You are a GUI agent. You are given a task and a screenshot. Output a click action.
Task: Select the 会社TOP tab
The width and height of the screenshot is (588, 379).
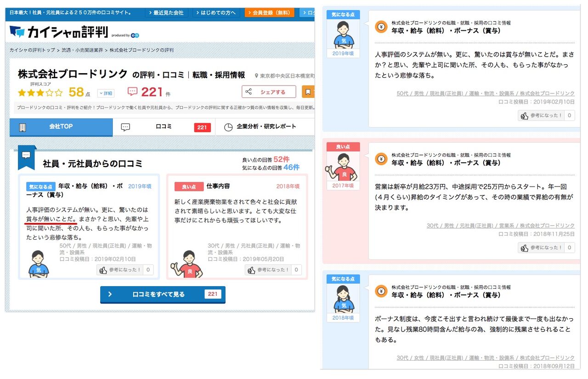(x=61, y=127)
